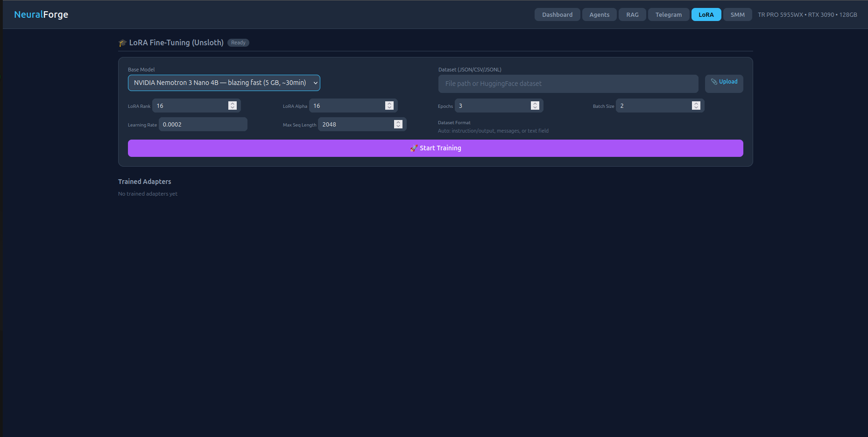The width and height of the screenshot is (868, 437).
Task: Click the Epochs number field
Action: (499, 106)
